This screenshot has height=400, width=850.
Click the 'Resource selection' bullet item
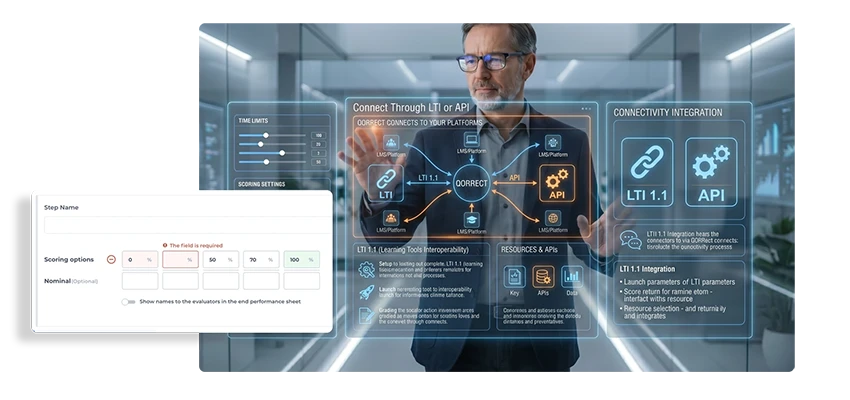[x=674, y=312]
